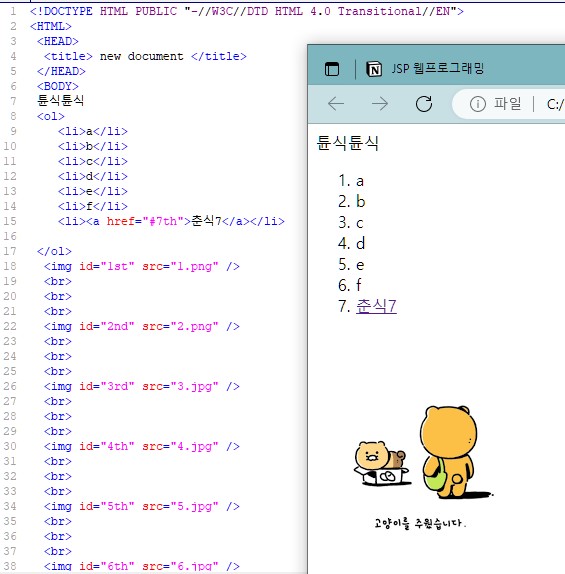Go back using the browser back arrow
This screenshot has width=565, height=574.
[x=336, y=104]
